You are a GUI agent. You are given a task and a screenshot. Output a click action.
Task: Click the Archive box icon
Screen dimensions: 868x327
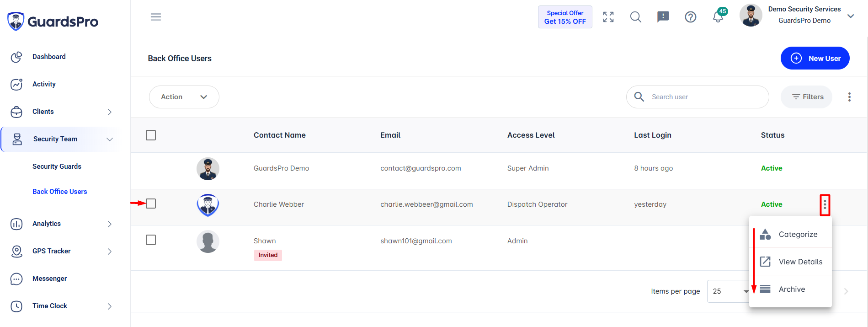(x=765, y=289)
